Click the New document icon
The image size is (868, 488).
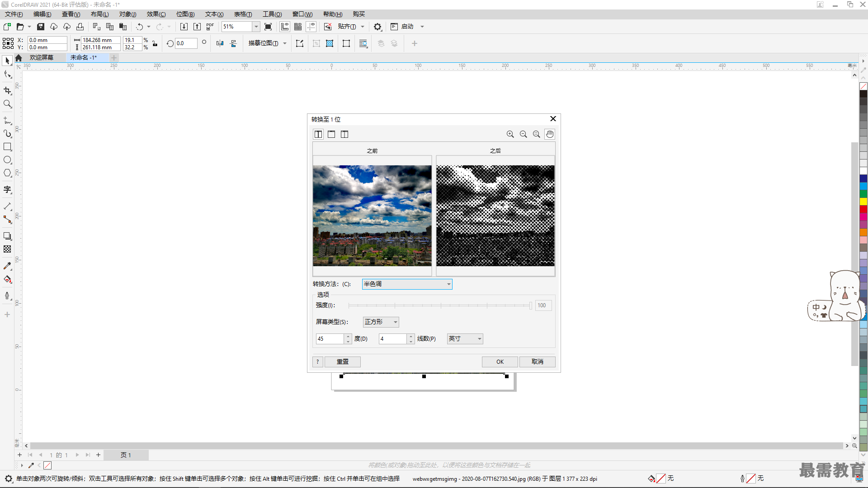(7, 27)
